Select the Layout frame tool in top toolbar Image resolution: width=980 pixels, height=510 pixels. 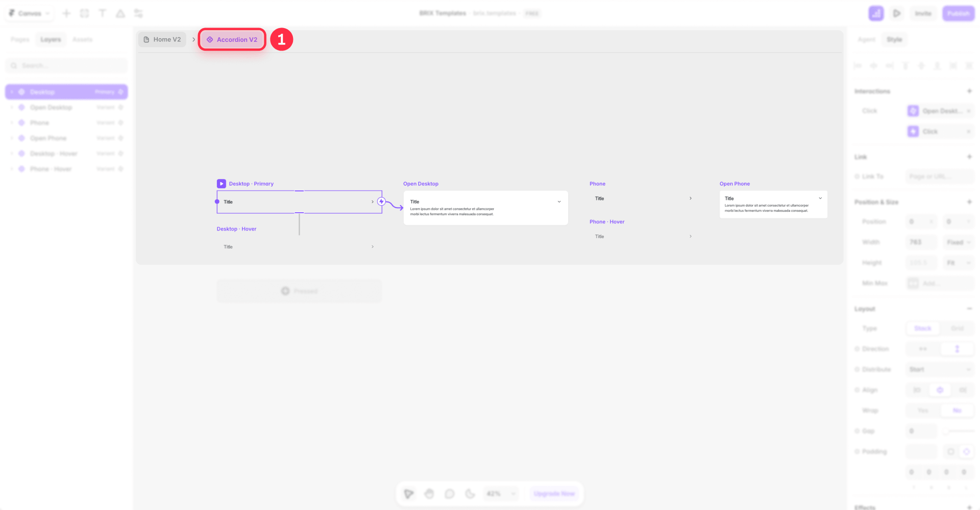pos(85,13)
